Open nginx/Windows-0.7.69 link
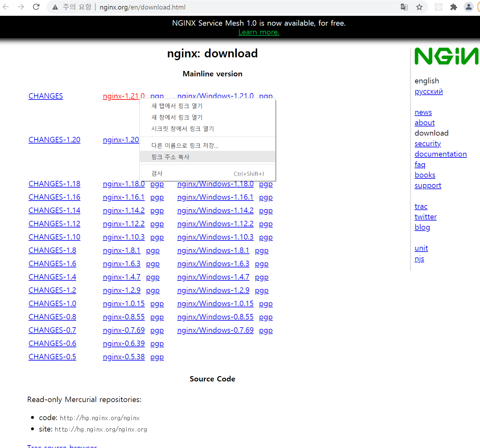Image resolution: width=480 pixels, height=448 pixels. [215, 330]
